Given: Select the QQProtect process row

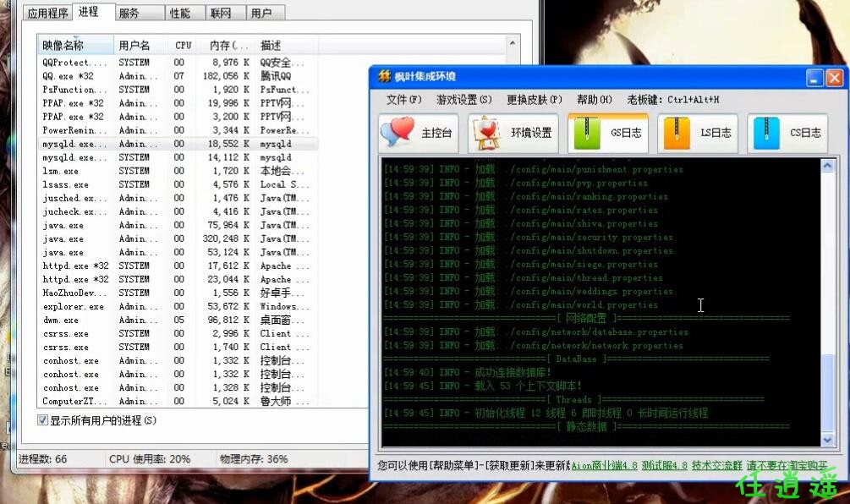Looking at the screenshot, I should 178,63.
